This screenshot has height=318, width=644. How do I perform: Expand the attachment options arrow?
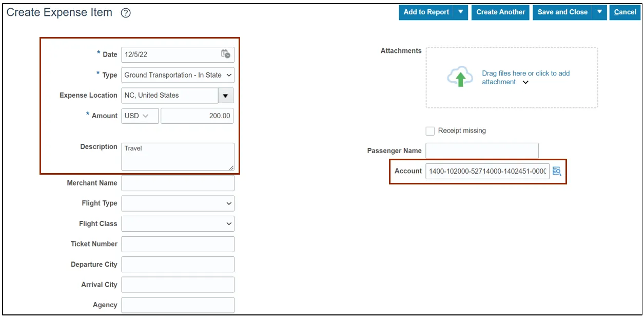(x=525, y=82)
